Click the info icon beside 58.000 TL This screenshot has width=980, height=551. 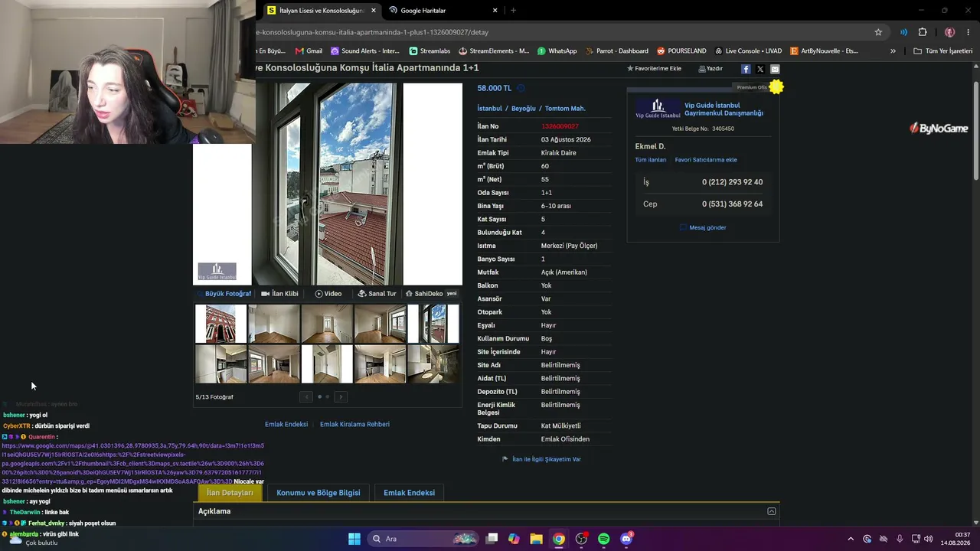(521, 88)
